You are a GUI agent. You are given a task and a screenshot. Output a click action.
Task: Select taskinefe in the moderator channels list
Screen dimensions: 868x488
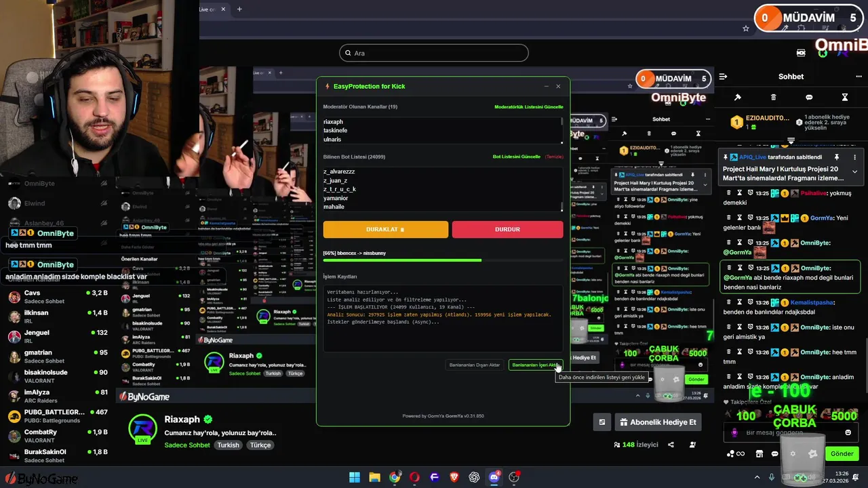335,130
